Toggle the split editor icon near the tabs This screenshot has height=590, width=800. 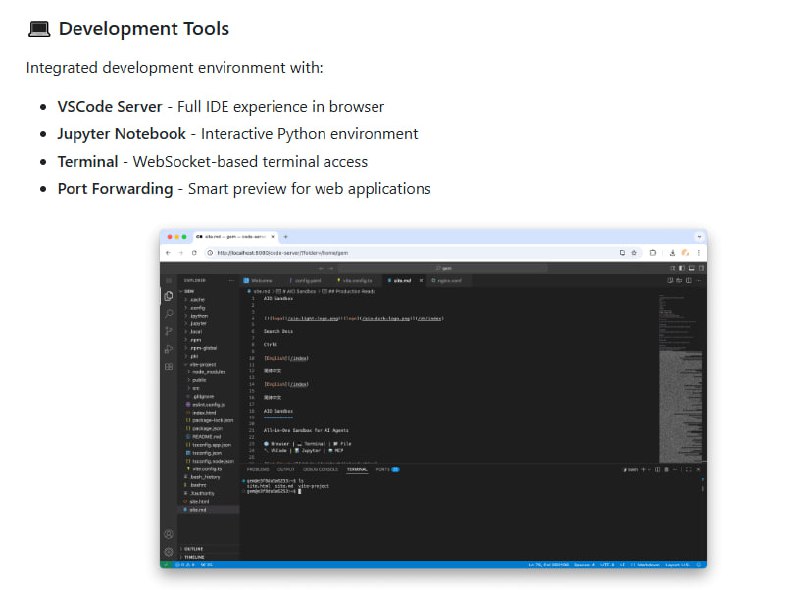689,280
